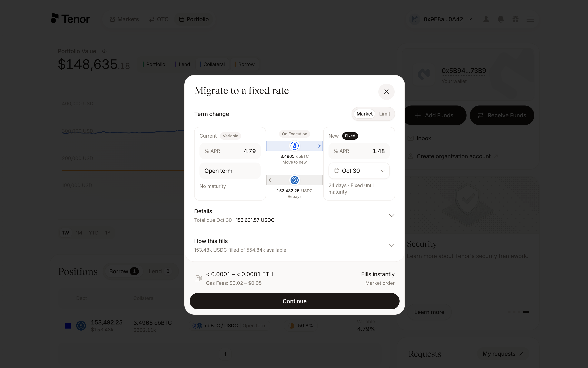
Task: Click the user profile icon
Action: pyautogui.click(x=486, y=19)
